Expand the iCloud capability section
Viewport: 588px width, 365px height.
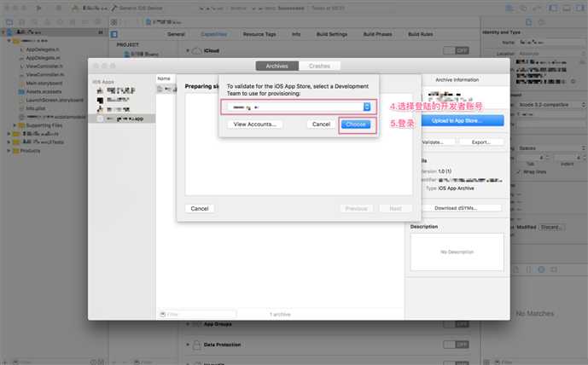click(x=188, y=50)
